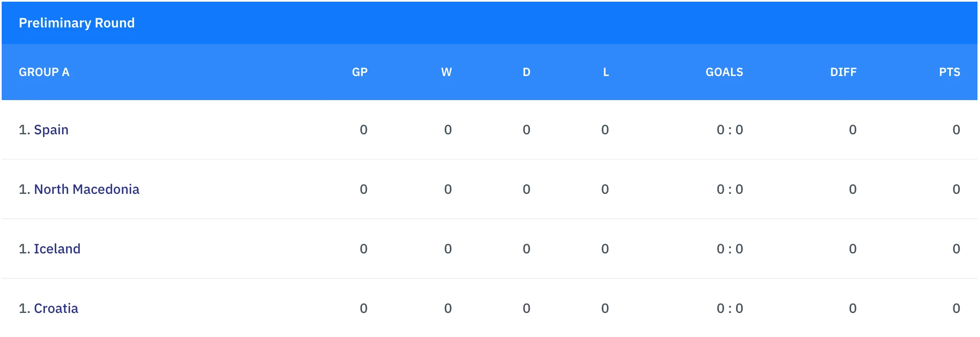
Task: Click the GP column header
Action: point(360,72)
